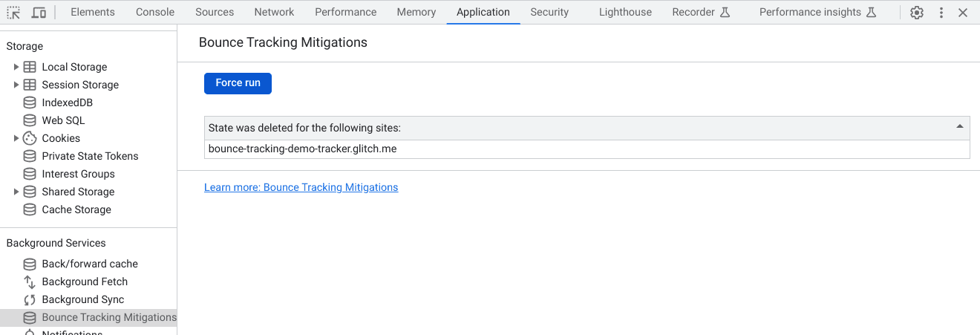Expand the Cookies tree arrow
The height and width of the screenshot is (335, 980).
16,138
